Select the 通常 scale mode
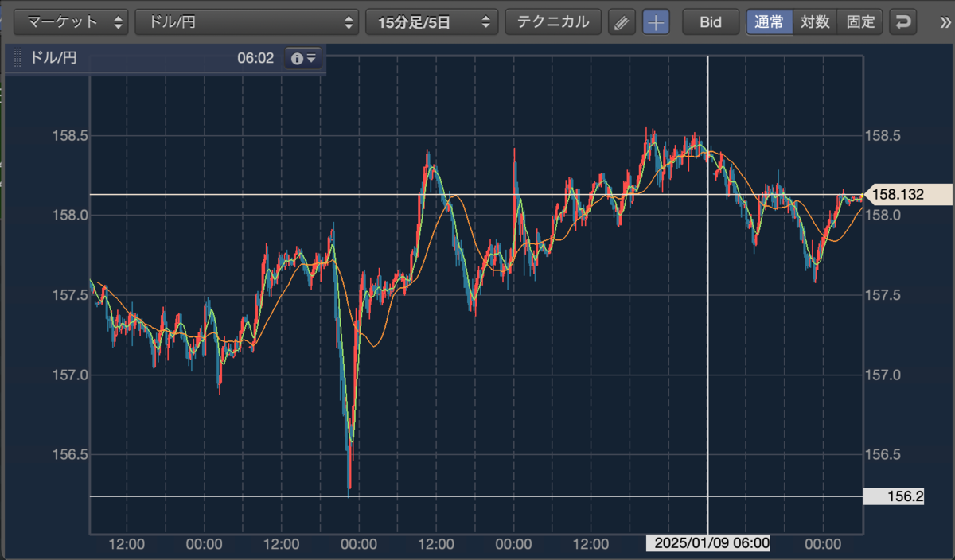The height and width of the screenshot is (560, 955). 770,22
